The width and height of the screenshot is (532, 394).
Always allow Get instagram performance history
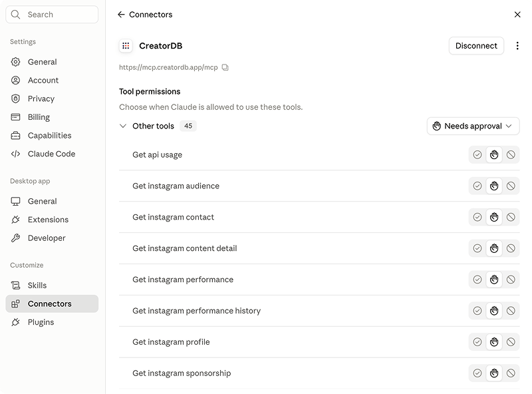pos(477,311)
